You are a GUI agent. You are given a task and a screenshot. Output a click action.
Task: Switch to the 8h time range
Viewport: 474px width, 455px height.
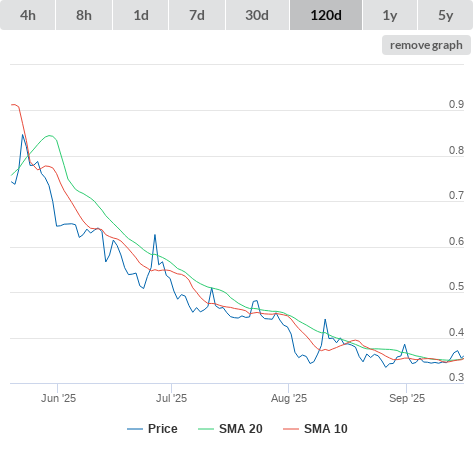(84, 15)
